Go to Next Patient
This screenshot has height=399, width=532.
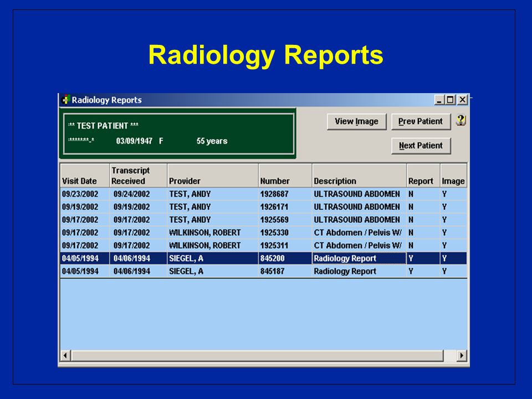point(421,146)
